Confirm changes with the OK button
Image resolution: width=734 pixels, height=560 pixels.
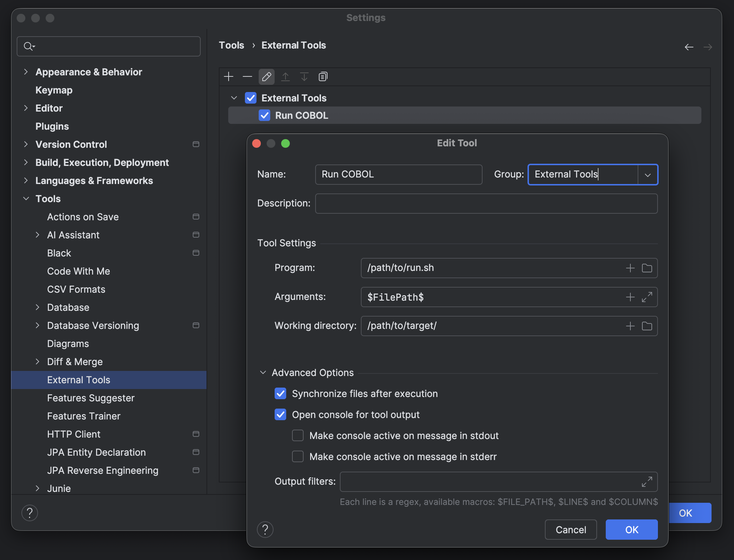[x=631, y=529]
